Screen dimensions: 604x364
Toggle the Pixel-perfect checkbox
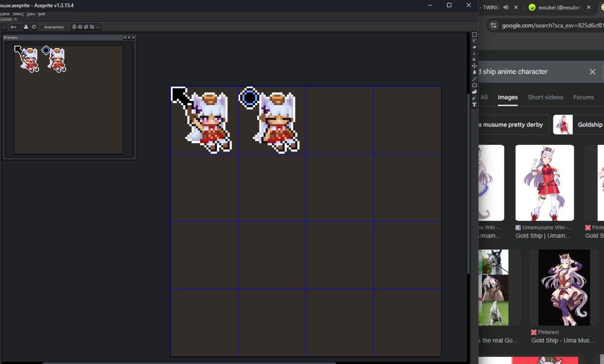(42, 27)
